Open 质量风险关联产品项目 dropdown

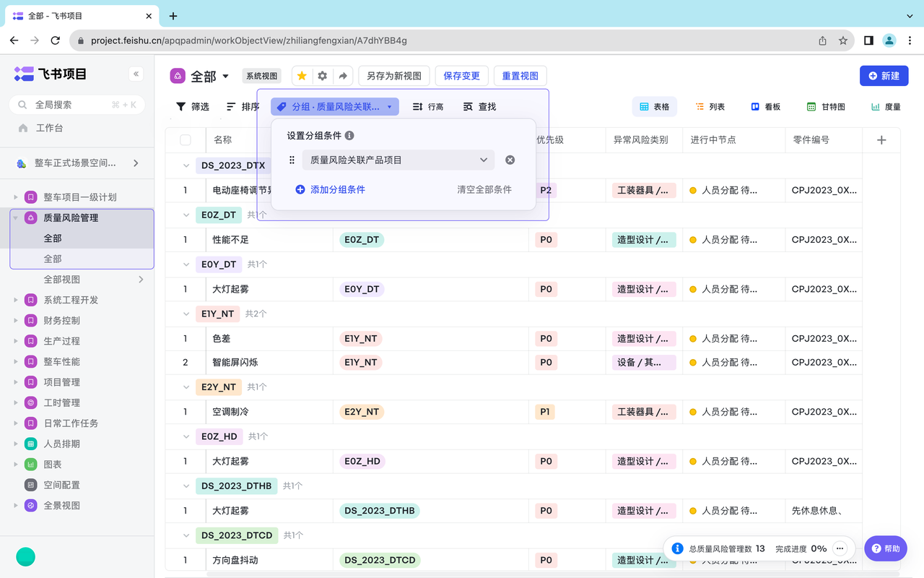click(398, 160)
